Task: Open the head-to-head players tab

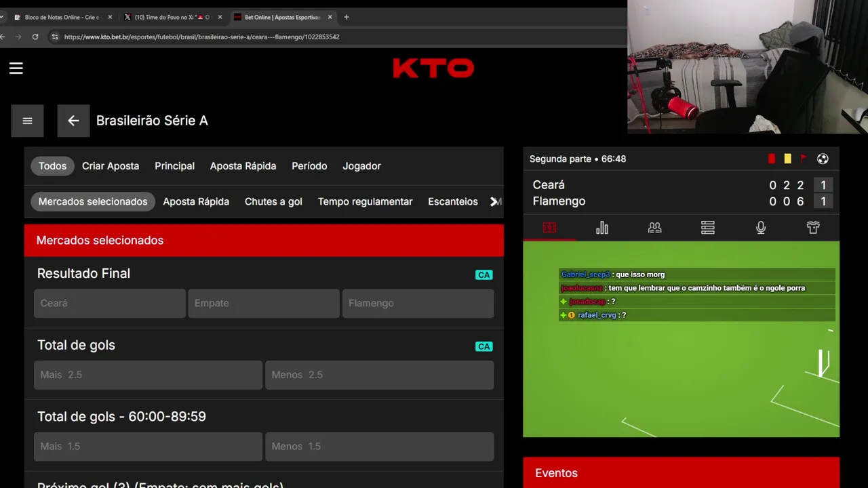Action: (x=654, y=228)
